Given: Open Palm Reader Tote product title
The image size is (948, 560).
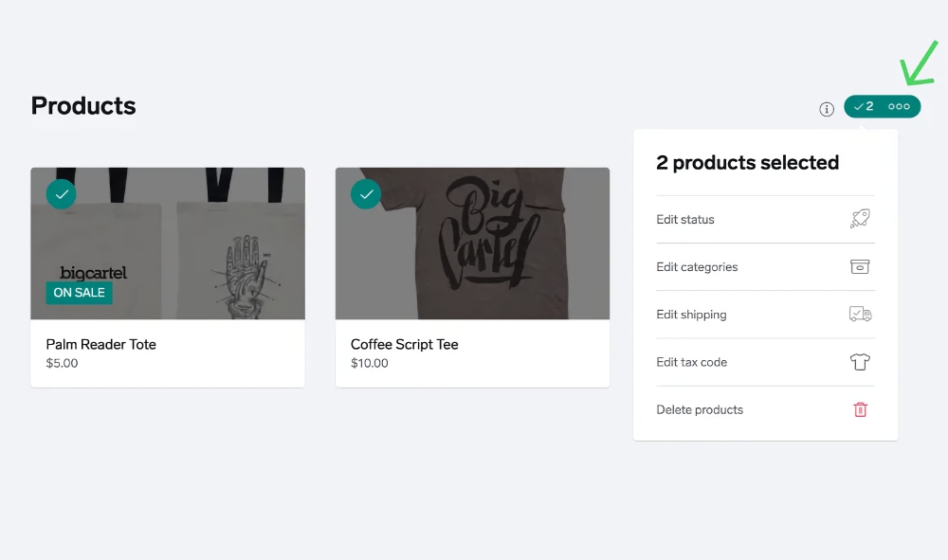Looking at the screenshot, I should coord(101,344).
